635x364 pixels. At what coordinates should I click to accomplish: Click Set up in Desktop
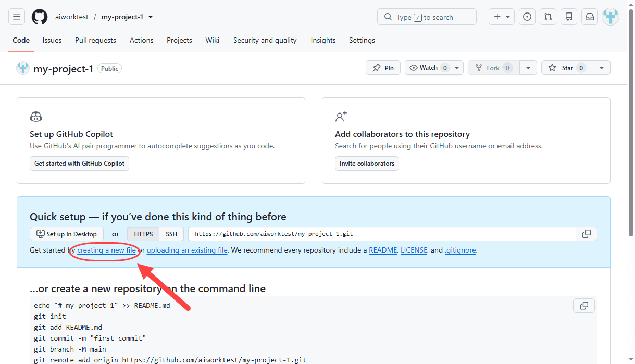tap(67, 234)
